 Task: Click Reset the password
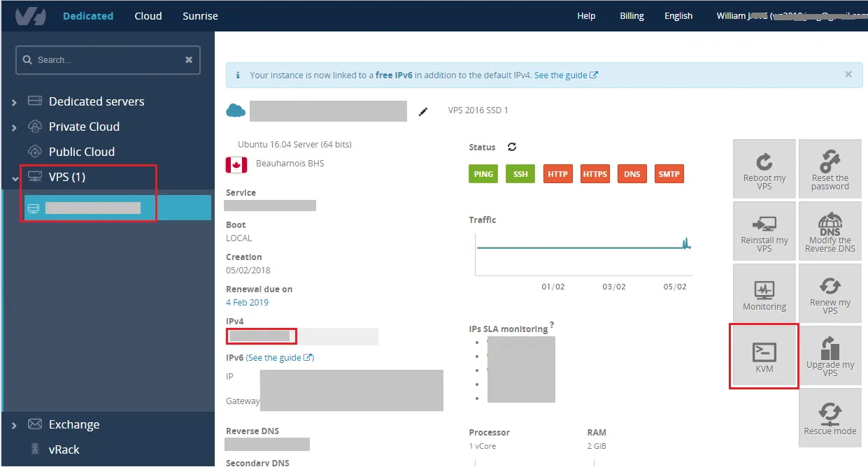(x=830, y=170)
